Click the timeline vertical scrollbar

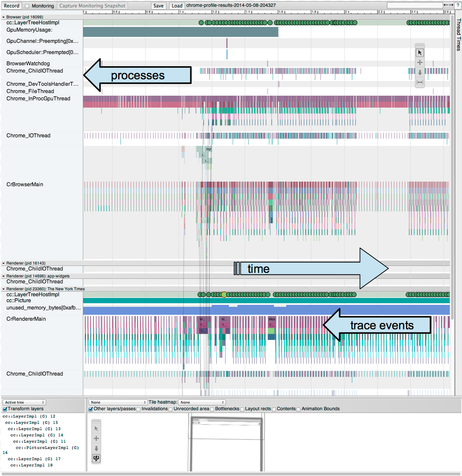pyautogui.click(x=452, y=160)
